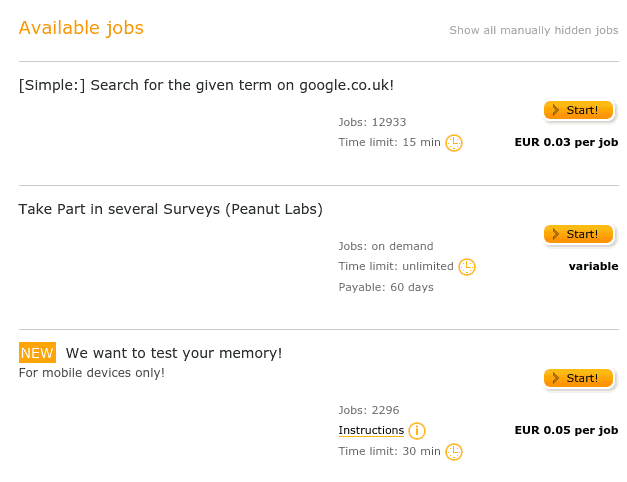Open 'We want to test your memory!' title
The width and height of the screenshot is (627, 482).
click(174, 353)
